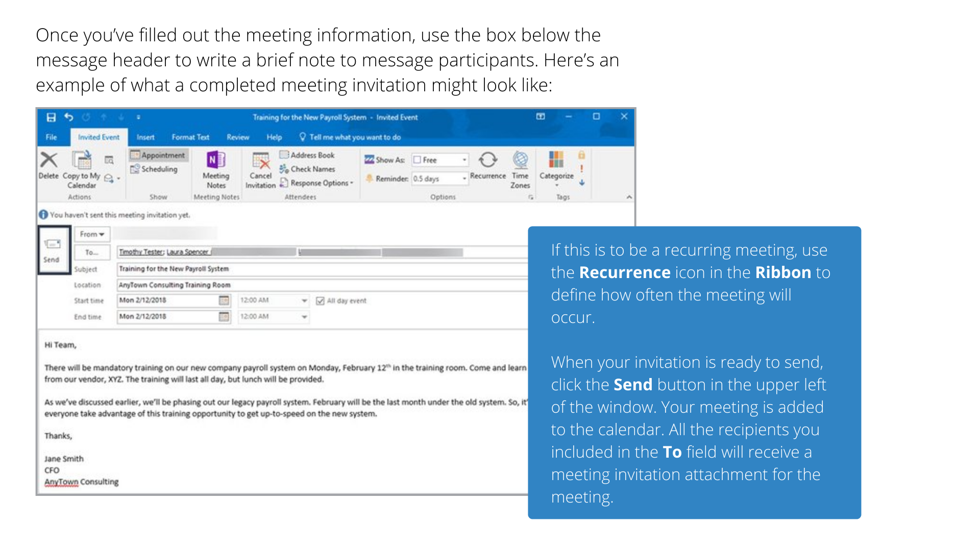Expand the From sender dropdown
The height and width of the screenshot is (551, 980).
[92, 234]
